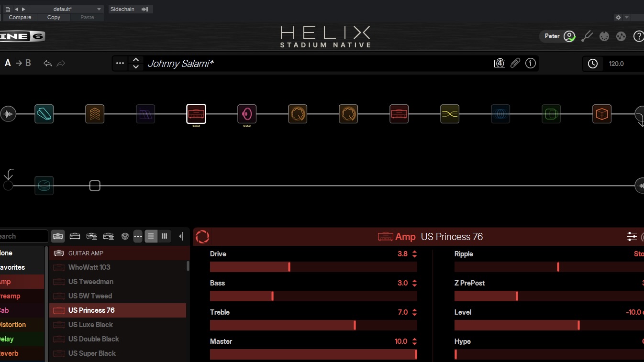The height and width of the screenshot is (362, 644).
Task: Open the tuner fork icon
Action: (587, 36)
